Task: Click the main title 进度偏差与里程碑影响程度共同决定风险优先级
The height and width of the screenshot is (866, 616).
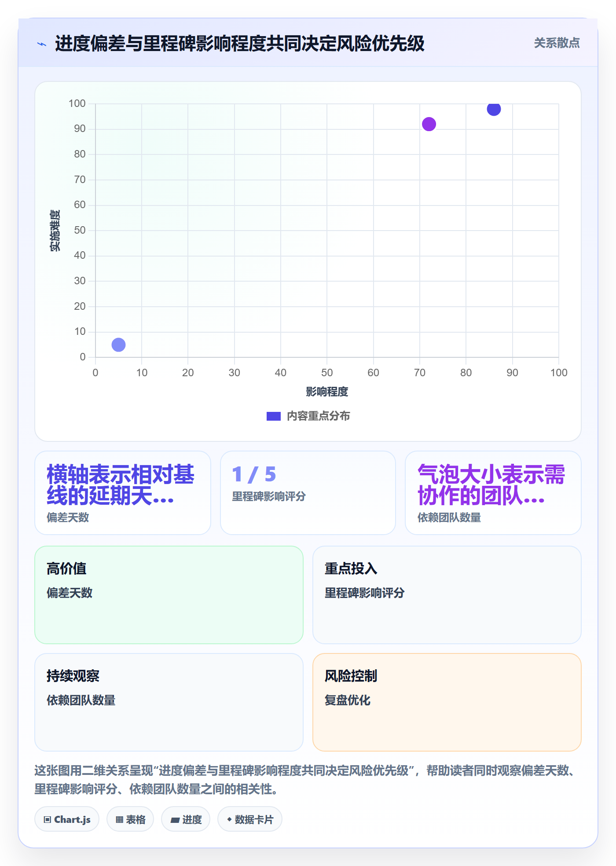Action: pyautogui.click(x=240, y=44)
